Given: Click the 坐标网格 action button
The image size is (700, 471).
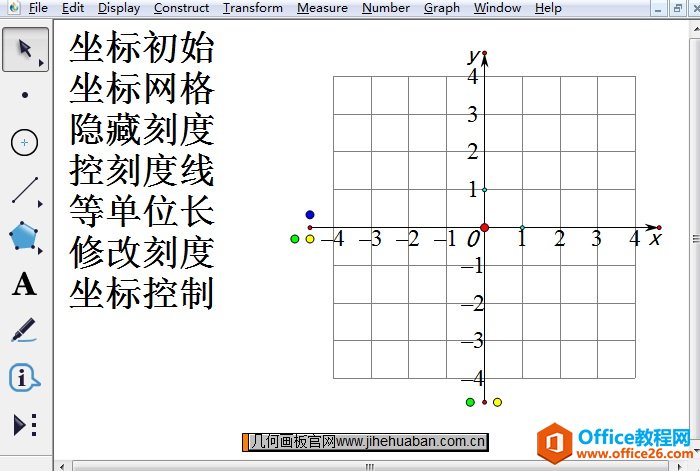Looking at the screenshot, I should tap(142, 88).
